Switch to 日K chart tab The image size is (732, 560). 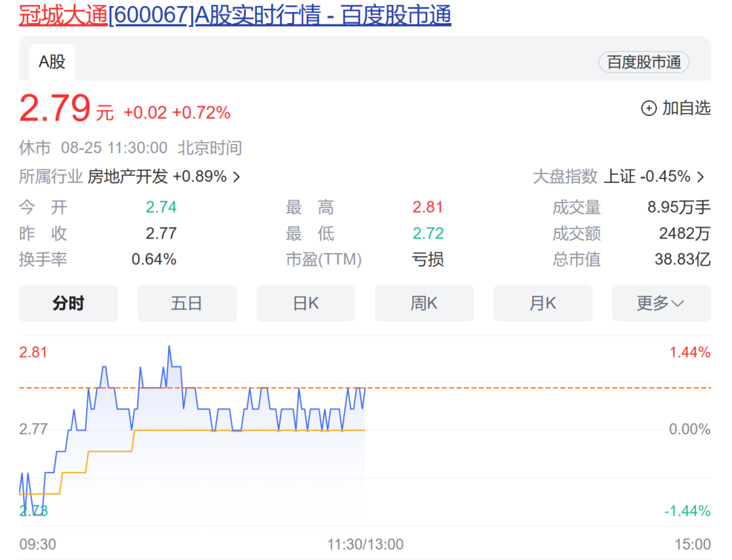point(306,303)
